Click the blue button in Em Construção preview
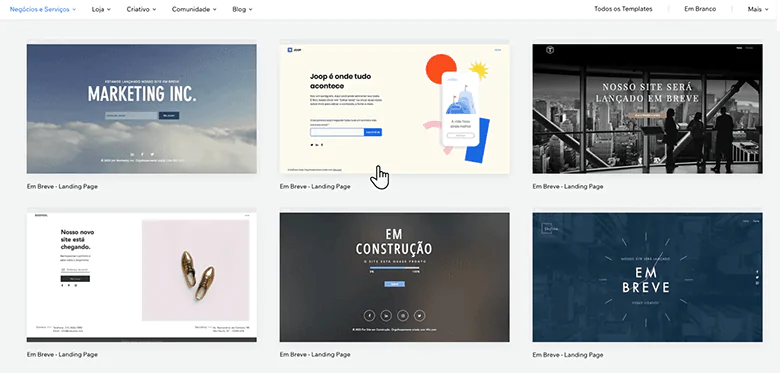Viewport: 780px width, 373px height. (x=394, y=284)
